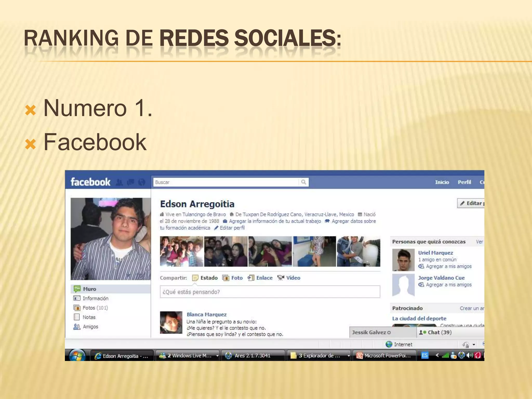This screenshot has width=532, height=399.
Task: Click ES language indicator in taskbar
Action: 424,355
